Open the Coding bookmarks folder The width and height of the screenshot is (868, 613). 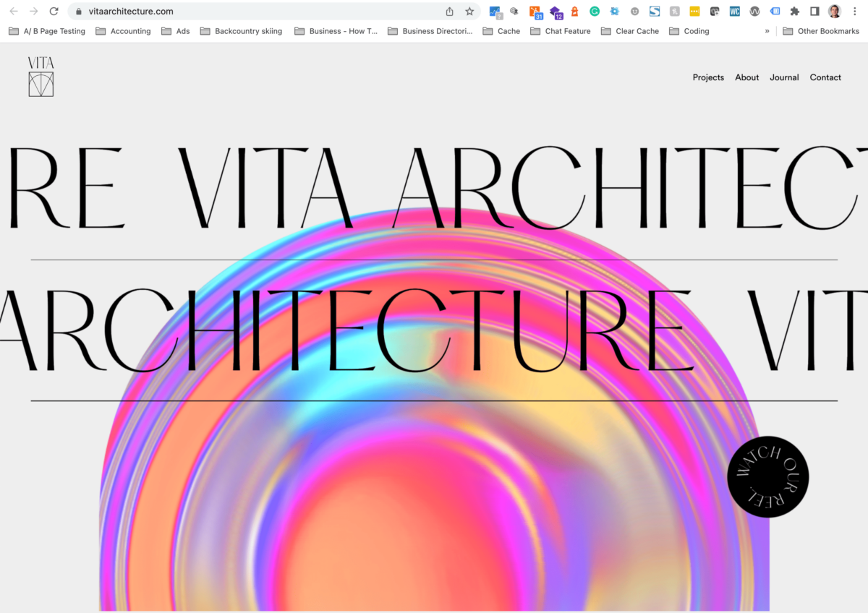(x=696, y=31)
